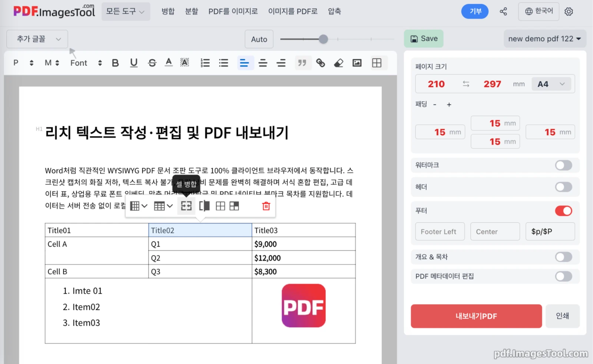Enable PDF 메타데이터 편집 toggle

pyautogui.click(x=563, y=276)
